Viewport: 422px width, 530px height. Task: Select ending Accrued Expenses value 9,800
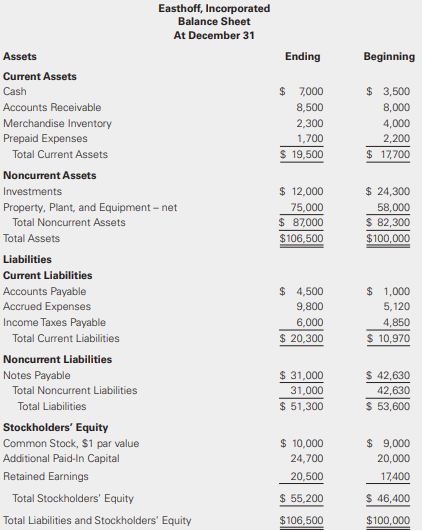(310, 307)
